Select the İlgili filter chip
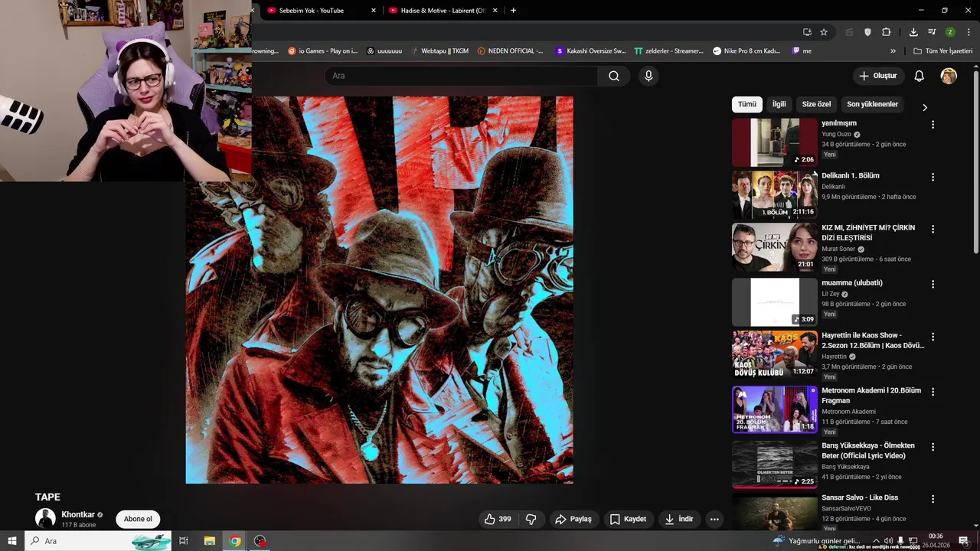Viewport: 980px width, 551px height. (x=779, y=104)
